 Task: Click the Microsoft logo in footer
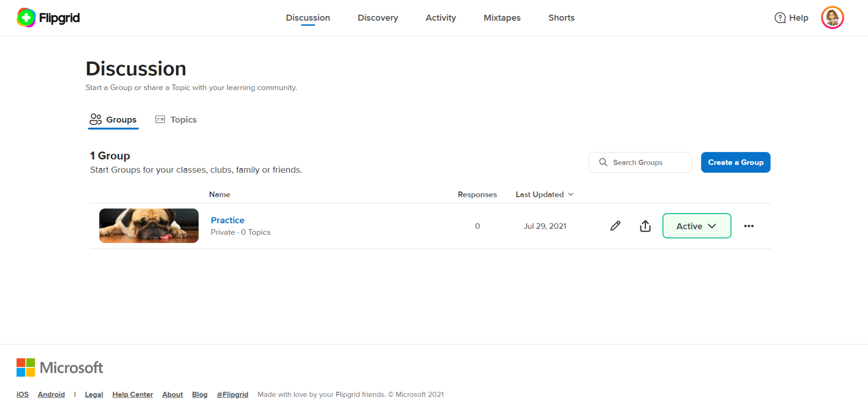[60, 368]
